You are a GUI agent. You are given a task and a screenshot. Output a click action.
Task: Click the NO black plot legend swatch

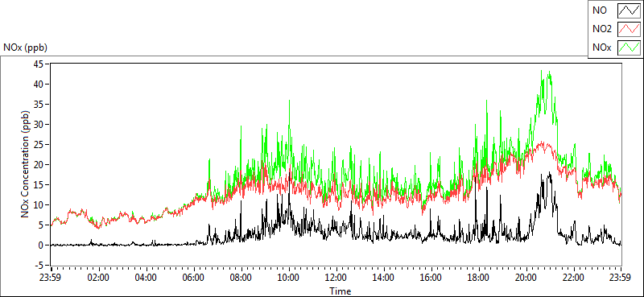point(629,11)
